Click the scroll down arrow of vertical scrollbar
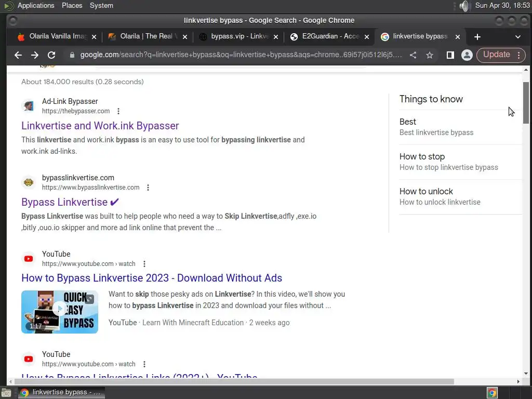532x399 pixels. pos(526,374)
